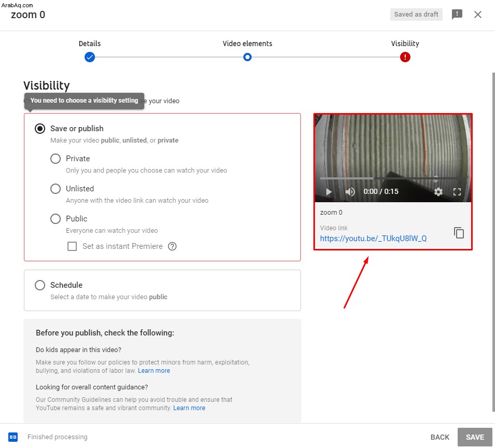
Task: Click the video preview thumbnail
Action: pos(393,158)
